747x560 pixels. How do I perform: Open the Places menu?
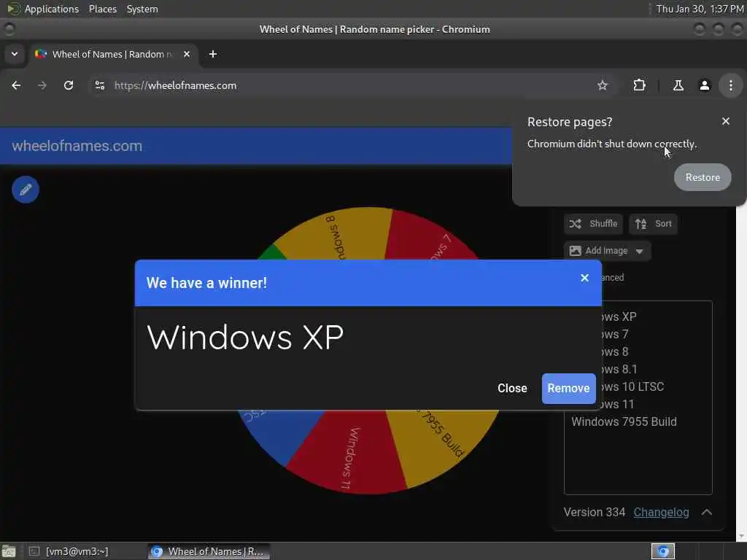[x=102, y=9]
